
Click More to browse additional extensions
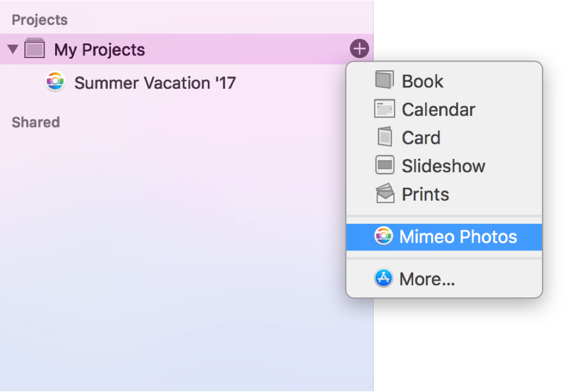click(427, 278)
